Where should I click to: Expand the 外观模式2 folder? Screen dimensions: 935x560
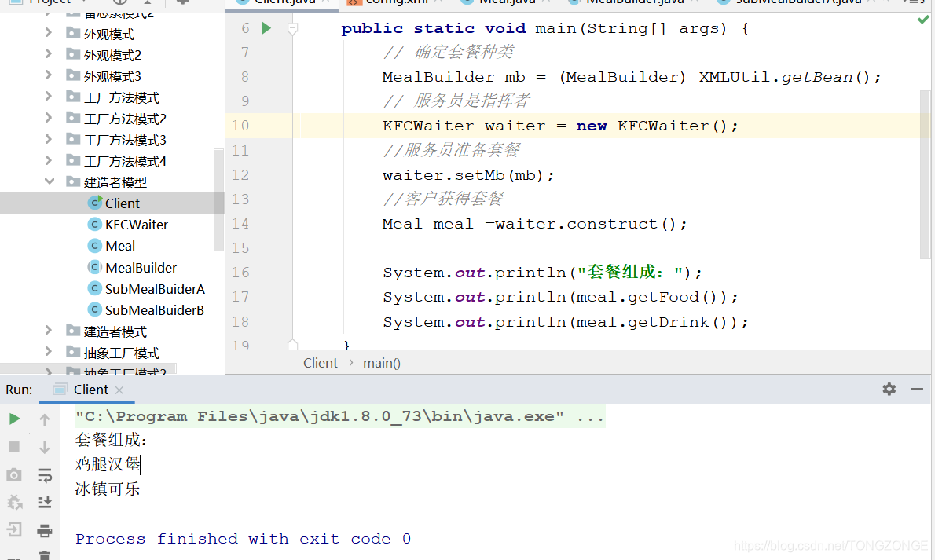pyautogui.click(x=49, y=55)
